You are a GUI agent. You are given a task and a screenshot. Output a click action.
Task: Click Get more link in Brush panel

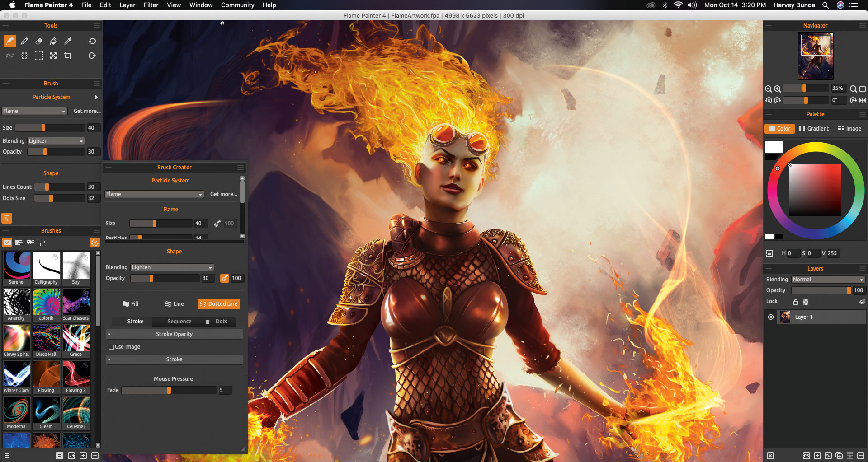[87, 111]
